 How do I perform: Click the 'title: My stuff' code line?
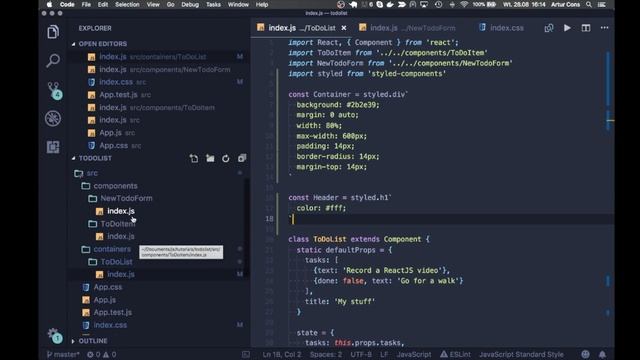340,302
